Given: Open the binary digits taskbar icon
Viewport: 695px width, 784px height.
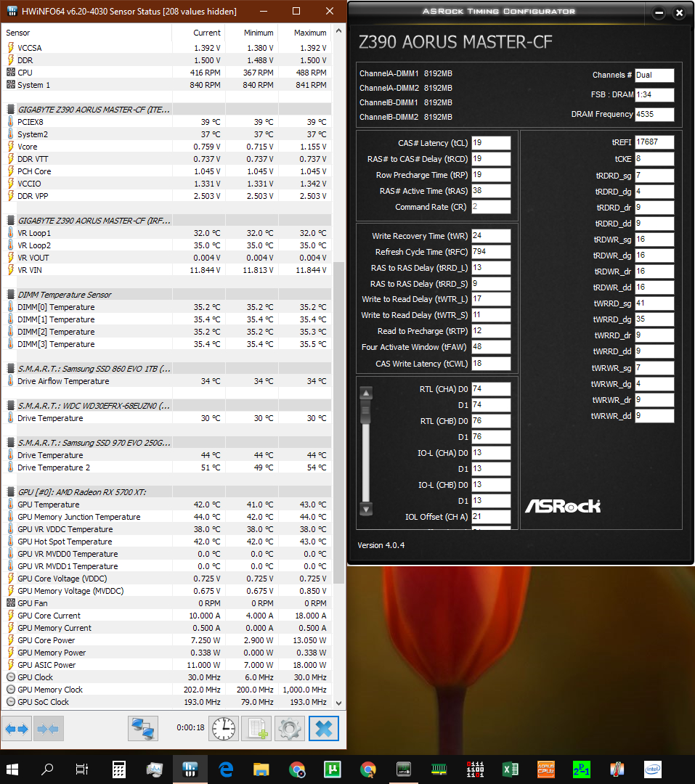Looking at the screenshot, I should [475, 769].
